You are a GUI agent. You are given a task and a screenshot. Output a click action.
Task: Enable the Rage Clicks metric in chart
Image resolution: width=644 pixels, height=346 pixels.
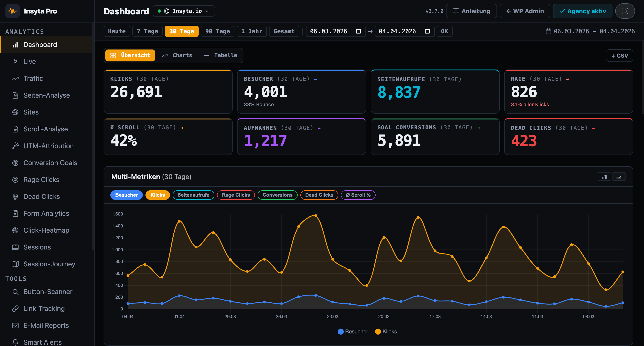click(236, 195)
